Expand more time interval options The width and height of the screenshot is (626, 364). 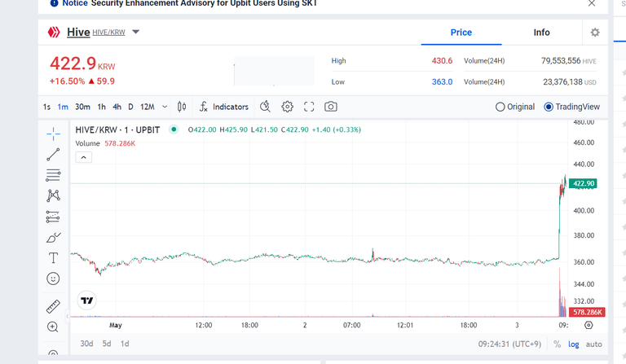pyautogui.click(x=165, y=107)
